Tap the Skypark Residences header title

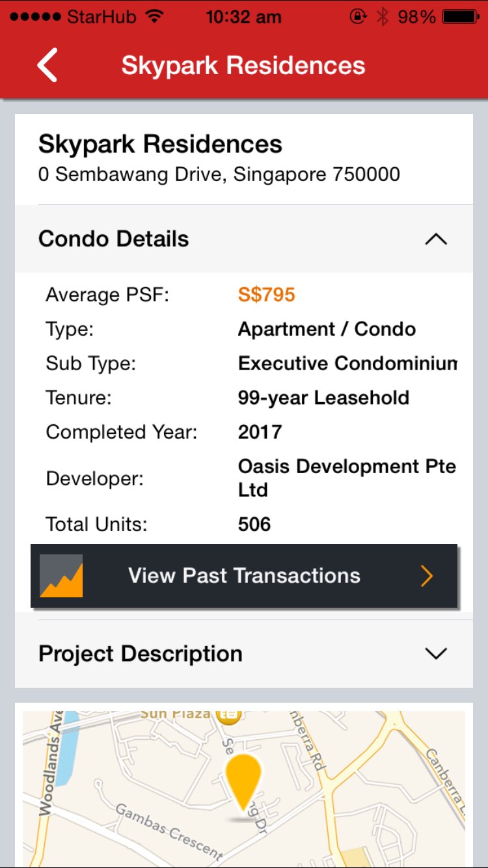click(x=243, y=65)
